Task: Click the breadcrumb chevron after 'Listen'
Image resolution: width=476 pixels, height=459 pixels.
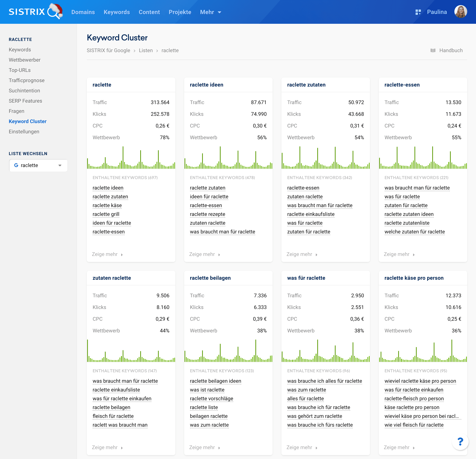Action: point(157,51)
